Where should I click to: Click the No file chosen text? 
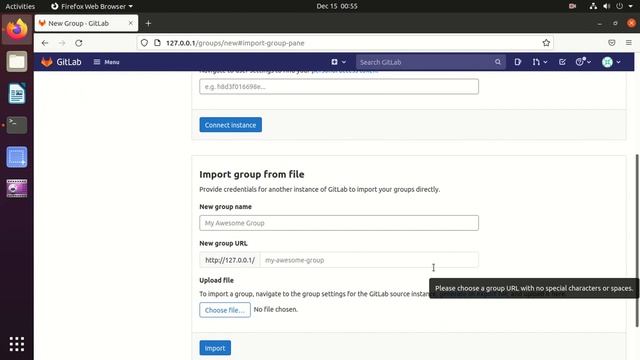pyautogui.click(x=276, y=309)
